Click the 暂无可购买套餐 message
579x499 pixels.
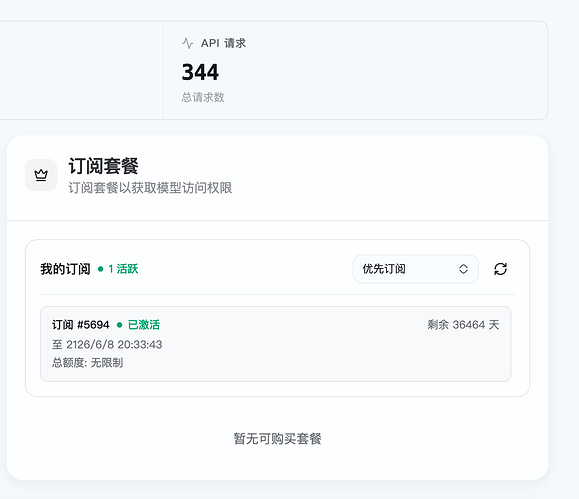click(277, 439)
